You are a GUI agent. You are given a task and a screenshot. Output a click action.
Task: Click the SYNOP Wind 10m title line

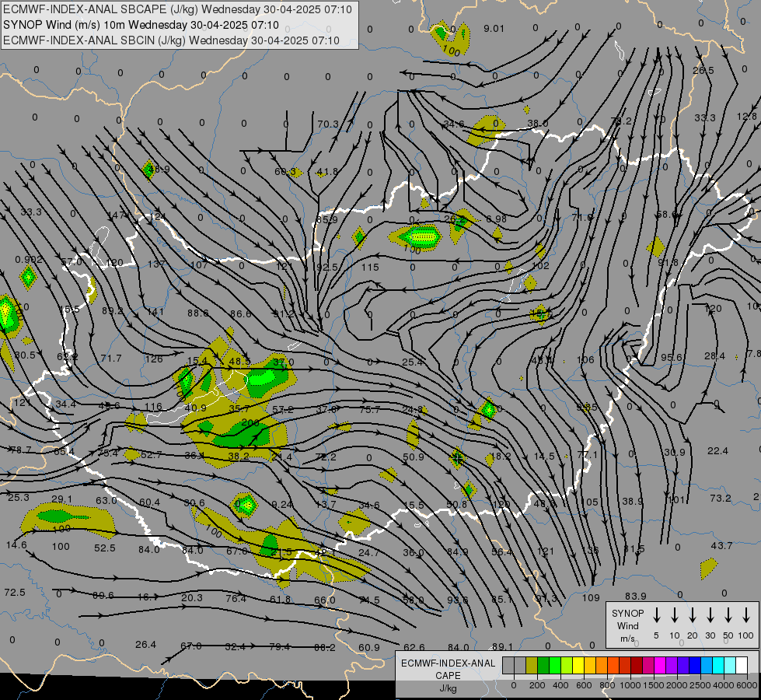(141, 25)
